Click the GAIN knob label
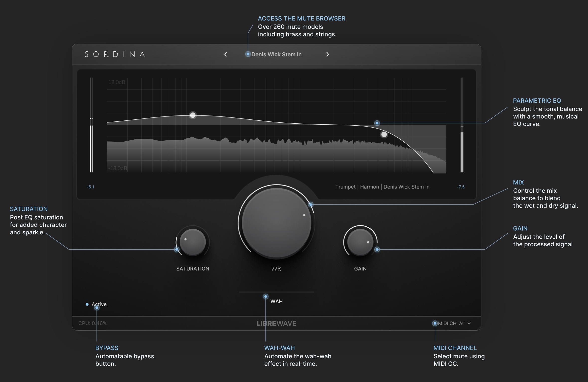 pos(360,269)
